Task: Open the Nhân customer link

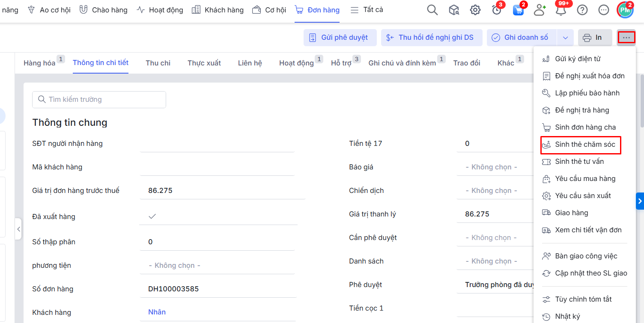Action: click(x=157, y=312)
